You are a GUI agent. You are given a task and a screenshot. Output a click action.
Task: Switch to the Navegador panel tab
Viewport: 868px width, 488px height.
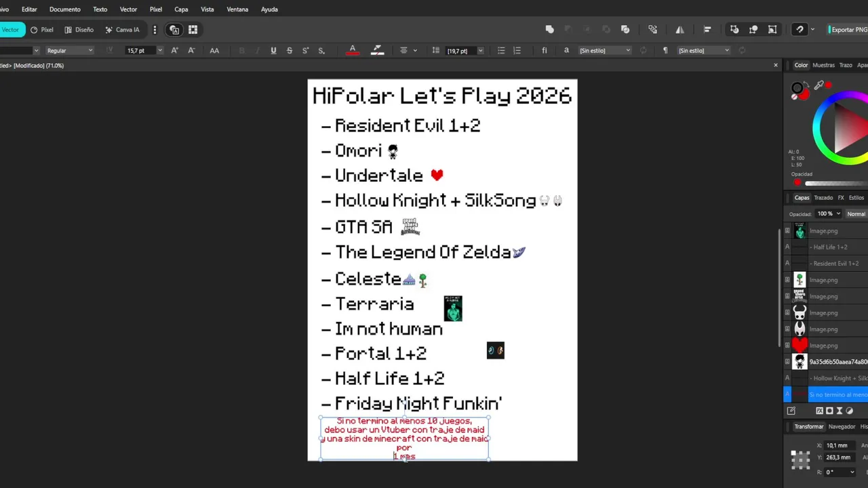842,427
